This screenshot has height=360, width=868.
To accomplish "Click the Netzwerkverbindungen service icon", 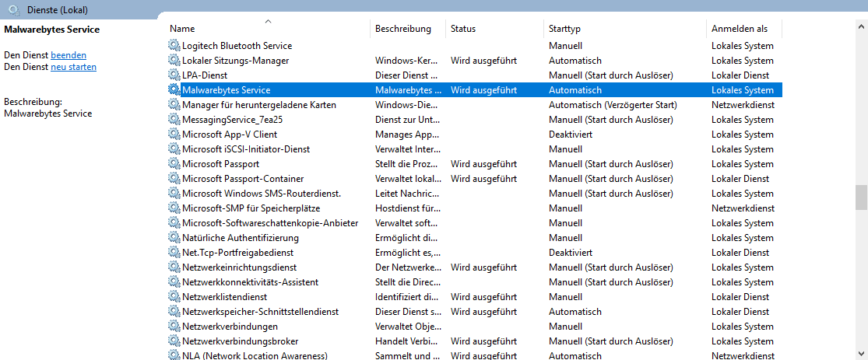I will tap(174, 327).
